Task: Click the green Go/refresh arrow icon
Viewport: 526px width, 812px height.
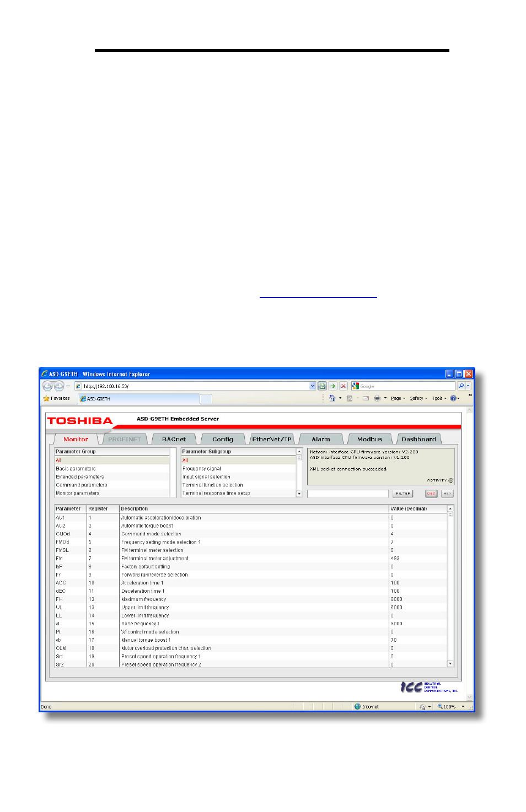Action: pyautogui.click(x=332, y=386)
